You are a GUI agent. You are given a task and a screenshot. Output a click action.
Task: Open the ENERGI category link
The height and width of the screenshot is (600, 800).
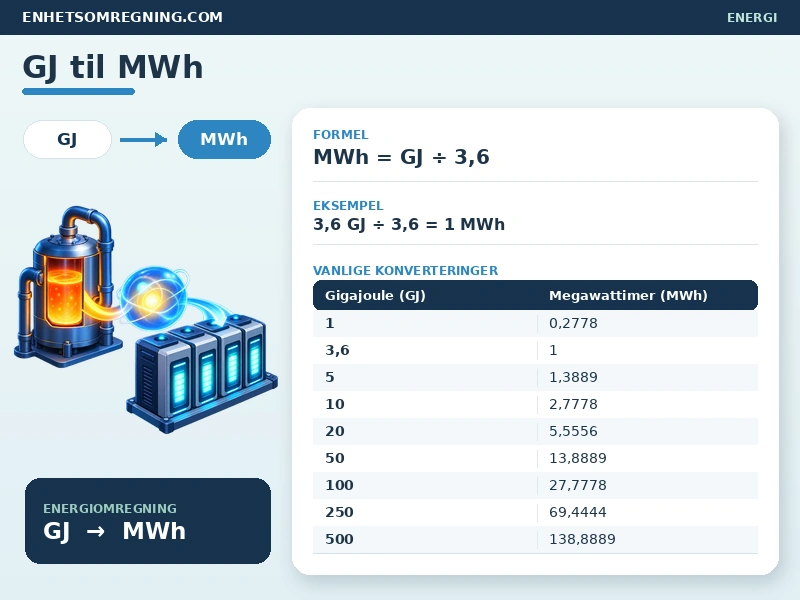pyautogui.click(x=752, y=18)
